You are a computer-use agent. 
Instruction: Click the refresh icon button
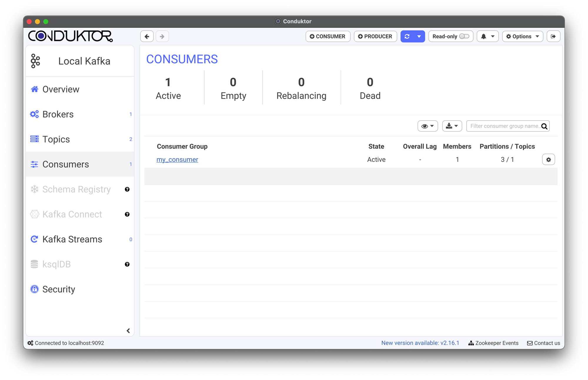click(x=407, y=36)
